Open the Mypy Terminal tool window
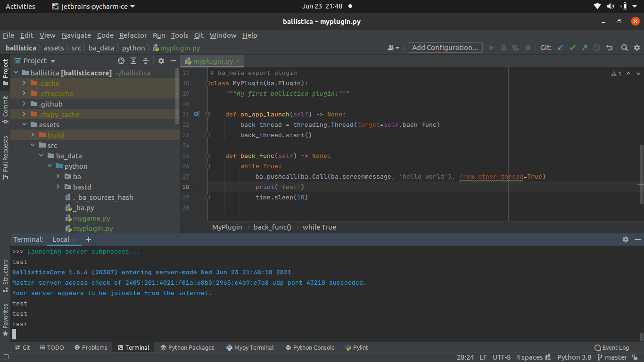This screenshot has width=644, height=362. 250,347
